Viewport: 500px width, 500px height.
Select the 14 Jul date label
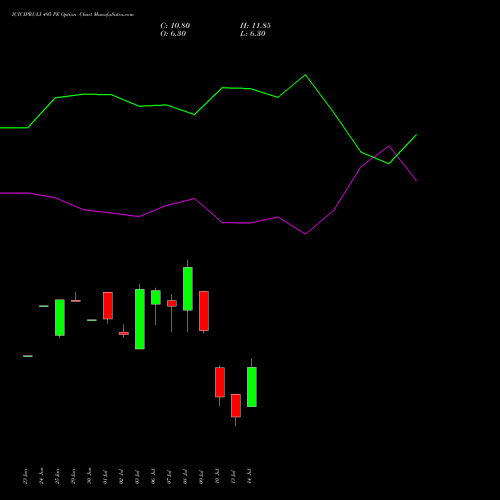tap(249, 477)
